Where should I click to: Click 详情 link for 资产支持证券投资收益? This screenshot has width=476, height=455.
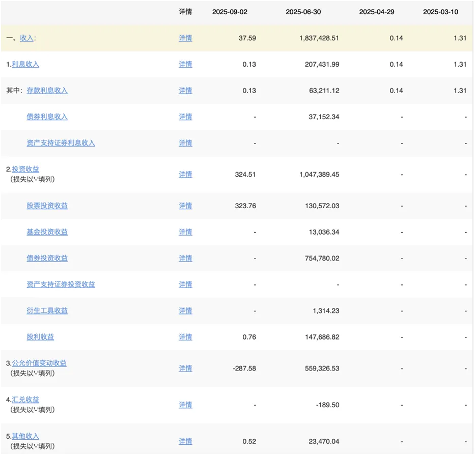pyautogui.click(x=185, y=285)
